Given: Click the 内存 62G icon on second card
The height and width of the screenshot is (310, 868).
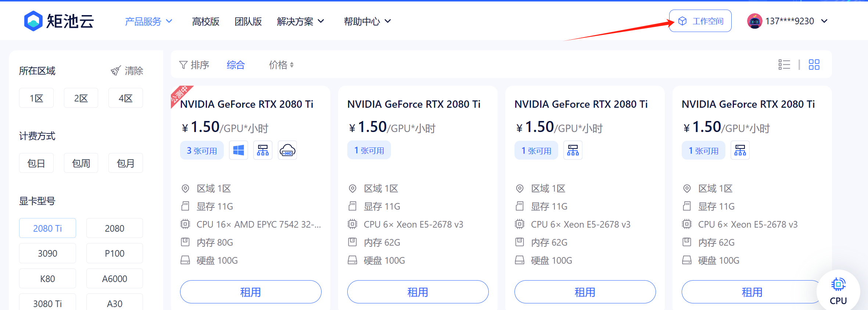Looking at the screenshot, I should click(352, 242).
